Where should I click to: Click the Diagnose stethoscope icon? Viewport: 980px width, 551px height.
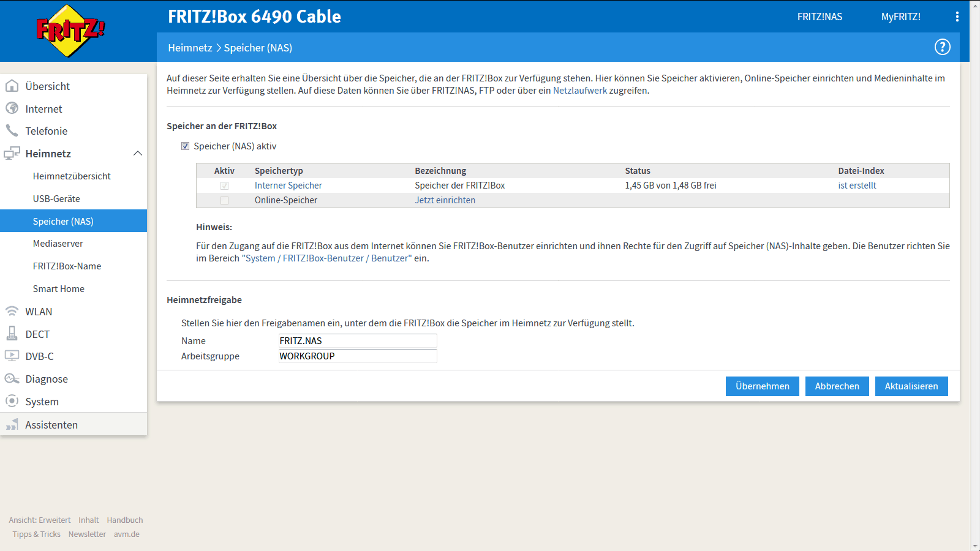pyautogui.click(x=12, y=378)
